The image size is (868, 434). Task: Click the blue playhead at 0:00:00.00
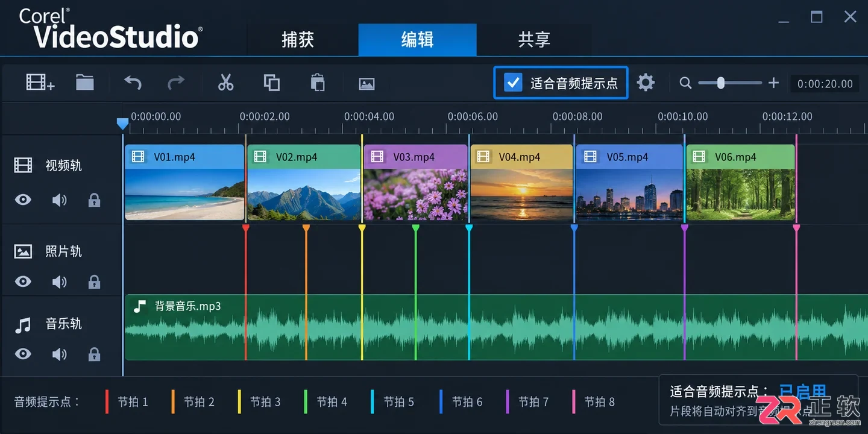122,124
